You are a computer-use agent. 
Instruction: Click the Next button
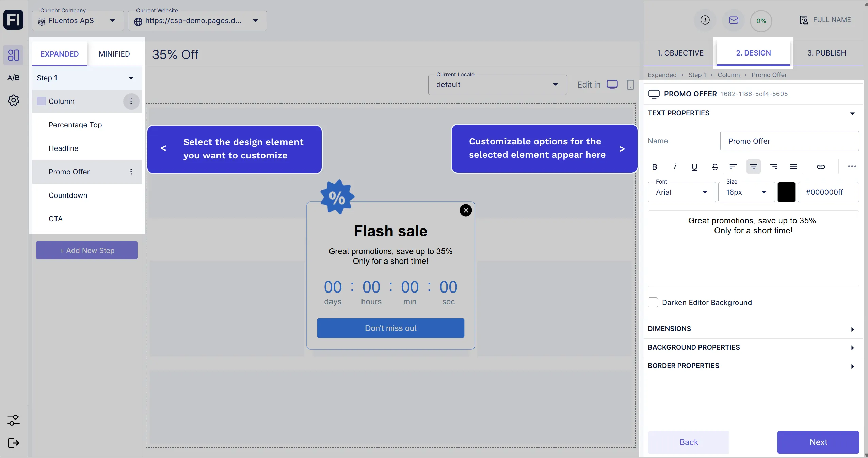click(818, 442)
